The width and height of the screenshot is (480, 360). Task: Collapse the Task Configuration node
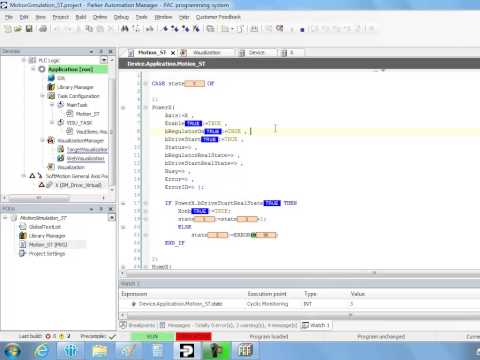click(42, 96)
